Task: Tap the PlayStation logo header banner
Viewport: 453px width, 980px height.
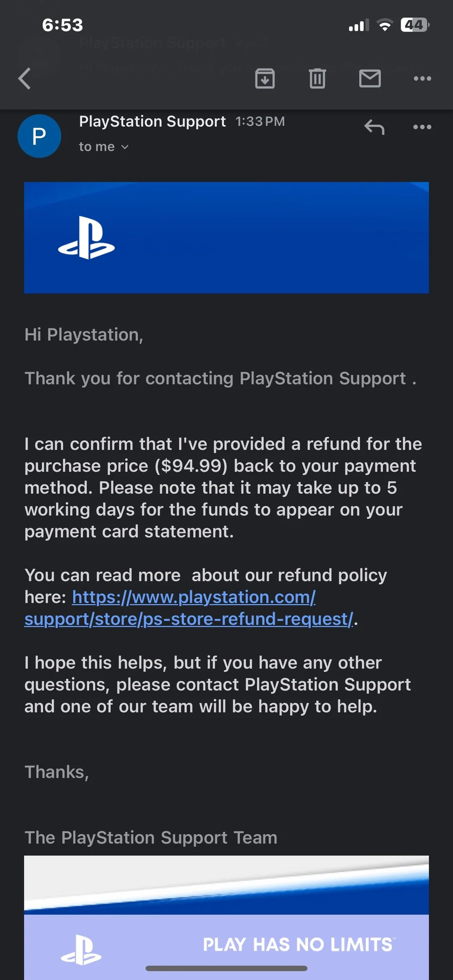Action: tap(226, 237)
